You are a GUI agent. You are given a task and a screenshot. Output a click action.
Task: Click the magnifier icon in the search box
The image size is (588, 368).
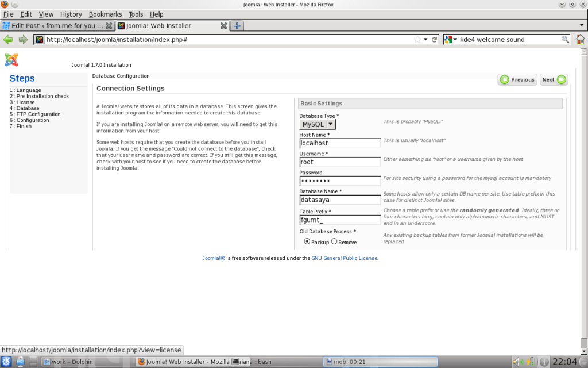565,40
